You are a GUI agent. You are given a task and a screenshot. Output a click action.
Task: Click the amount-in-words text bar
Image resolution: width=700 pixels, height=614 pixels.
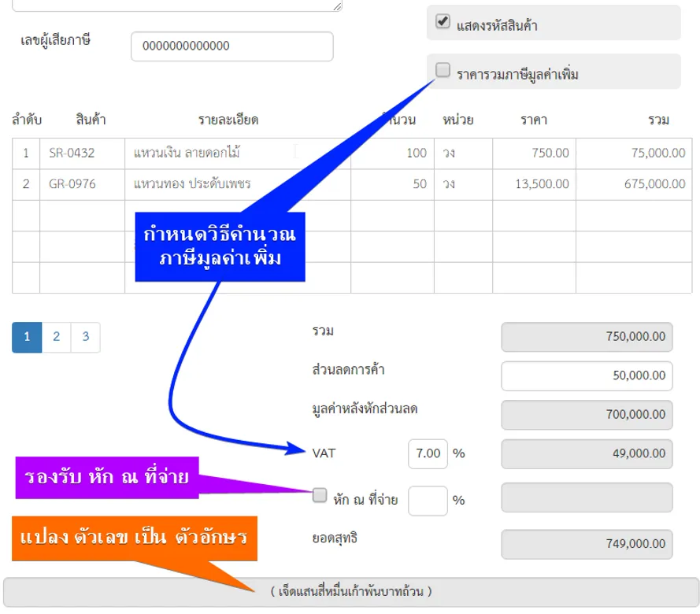[x=350, y=591]
